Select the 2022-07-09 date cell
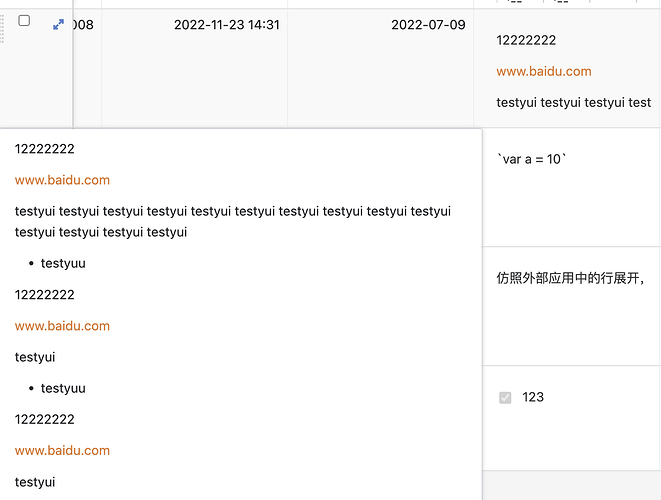661x500 pixels. pyautogui.click(x=381, y=68)
